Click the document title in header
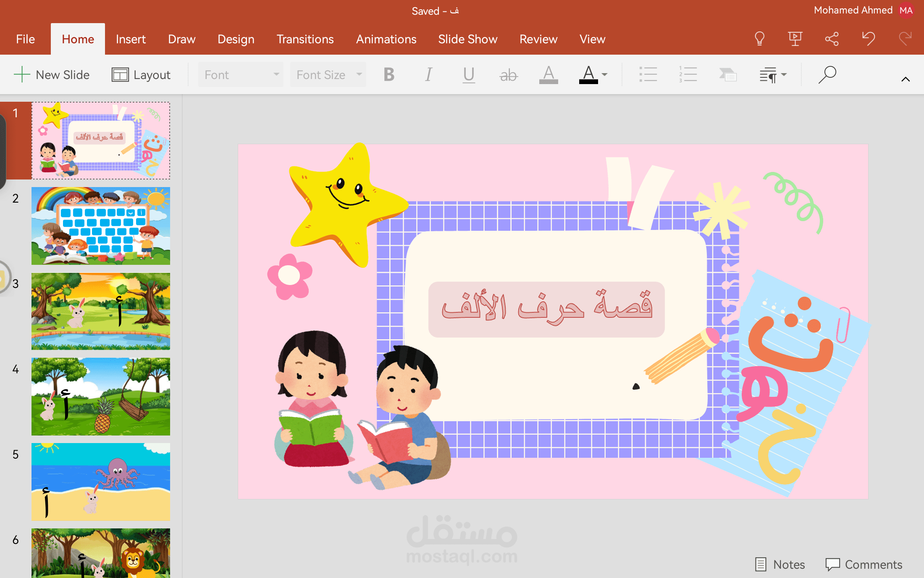The height and width of the screenshot is (578, 924). 435,11
